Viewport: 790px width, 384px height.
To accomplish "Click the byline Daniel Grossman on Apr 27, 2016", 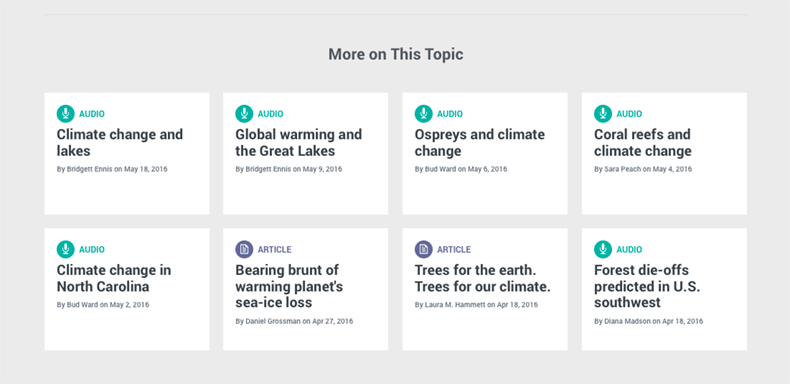I will coord(294,321).
